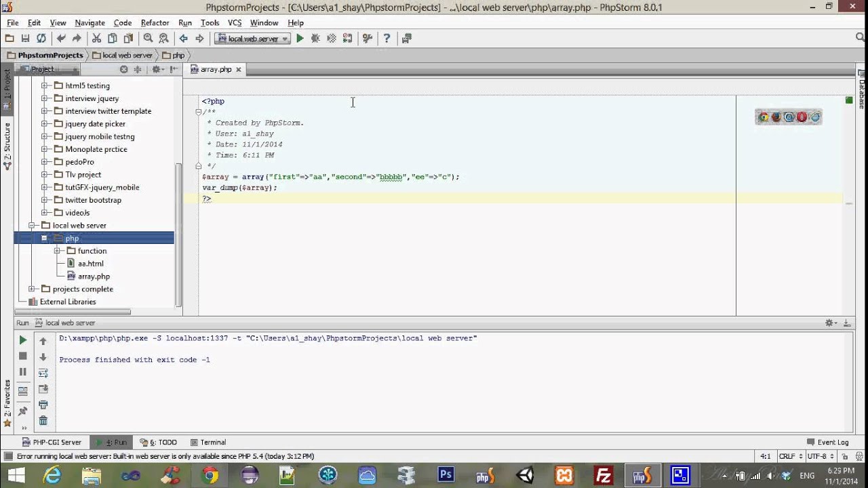Screen dimensions: 868x488
Task: Click the 'php' breadcrumb in navigation bar
Action: tap(173, 55)
